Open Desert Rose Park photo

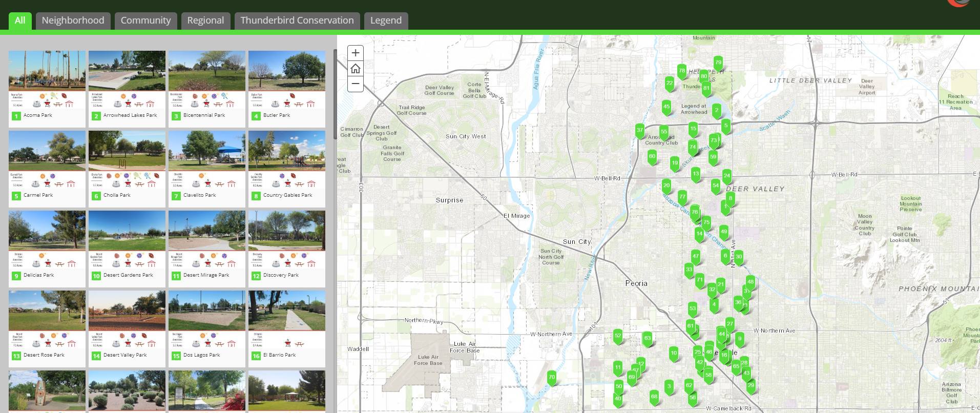pyautogui.click(x=47, y=311)
